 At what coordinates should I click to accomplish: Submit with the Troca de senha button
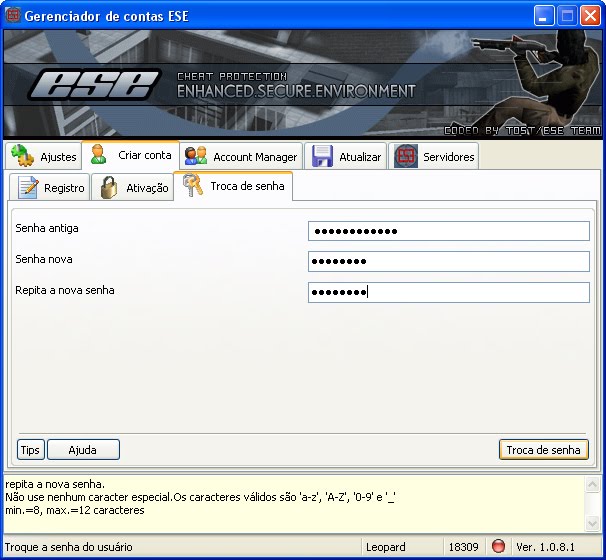point(543,450)
